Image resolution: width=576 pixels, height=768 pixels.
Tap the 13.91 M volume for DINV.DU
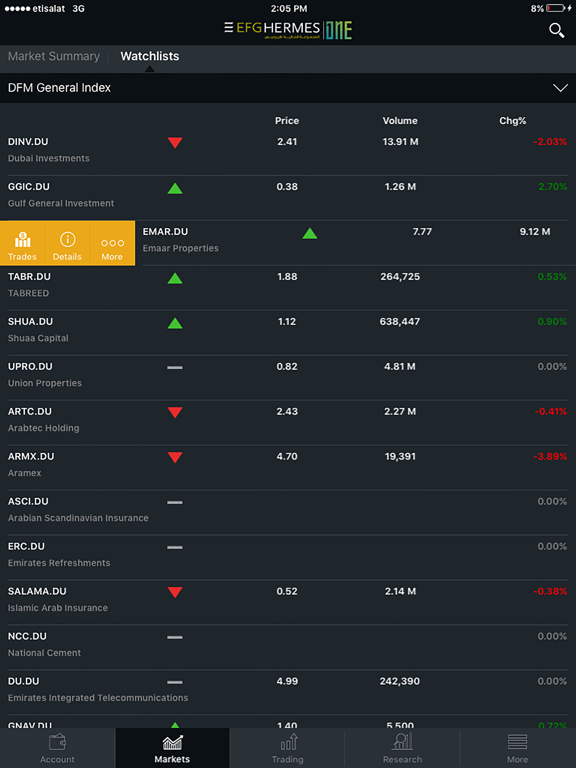click(x=401, y=142)
